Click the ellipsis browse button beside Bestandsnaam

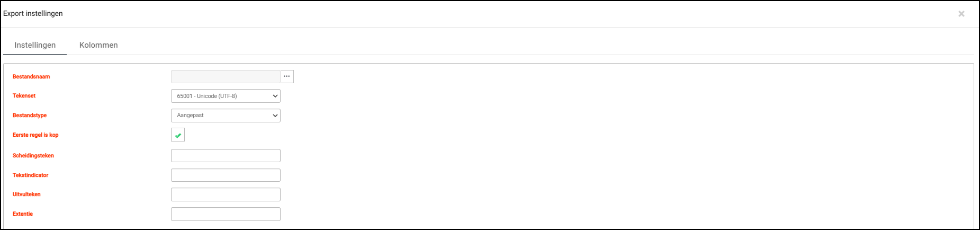point(286,76)
